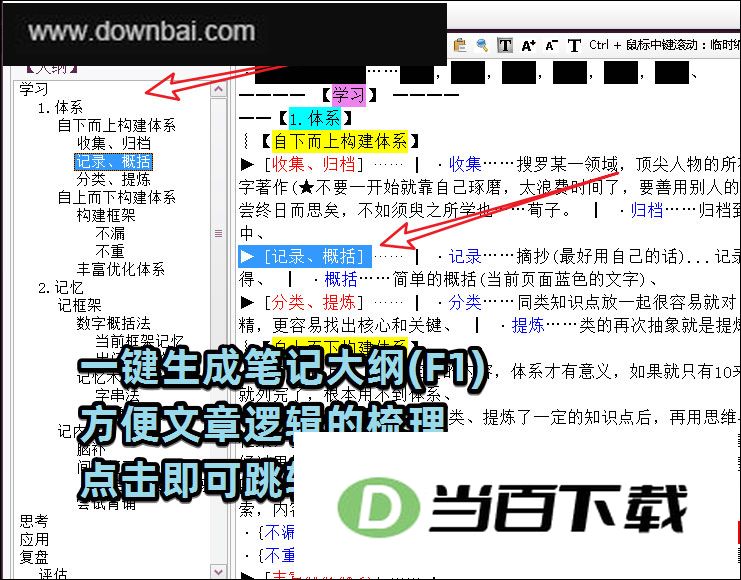The width and height of the screenshot is (741, 580).
Task: Click the paste clipboard icon in toolbar
Action: tap(459, 45)
